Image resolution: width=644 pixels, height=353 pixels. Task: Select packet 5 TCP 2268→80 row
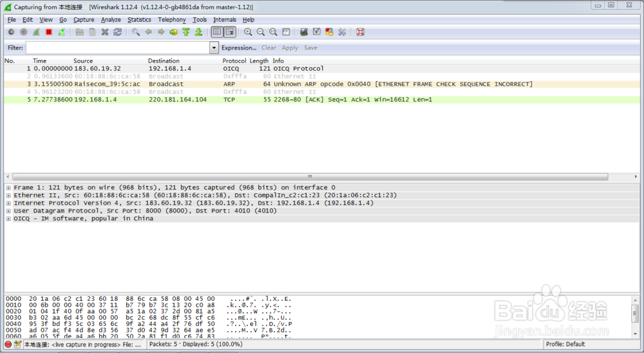click(321, 100)
